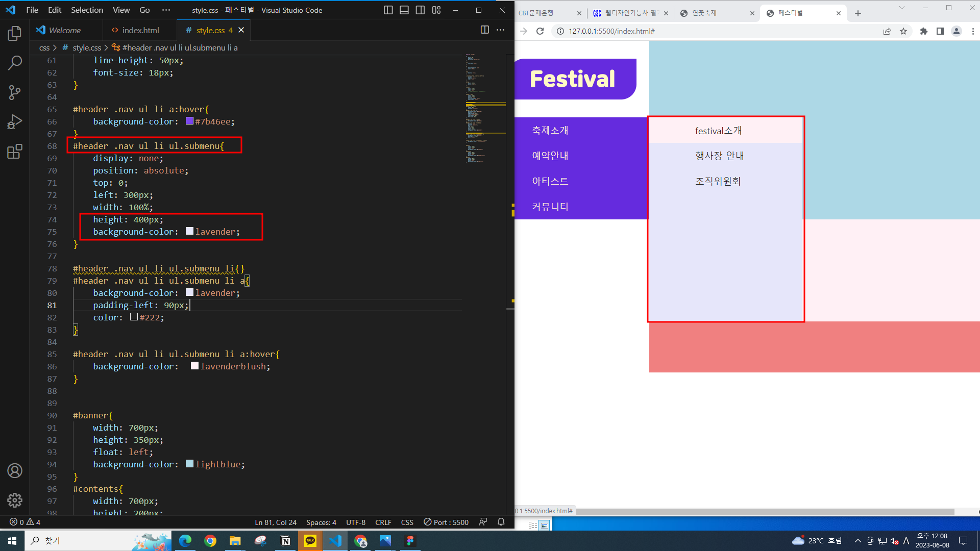Click the Split Editor Right icon
Viewport: 980px width, 551px height.
pyautogui.click(x=484, y=30)
